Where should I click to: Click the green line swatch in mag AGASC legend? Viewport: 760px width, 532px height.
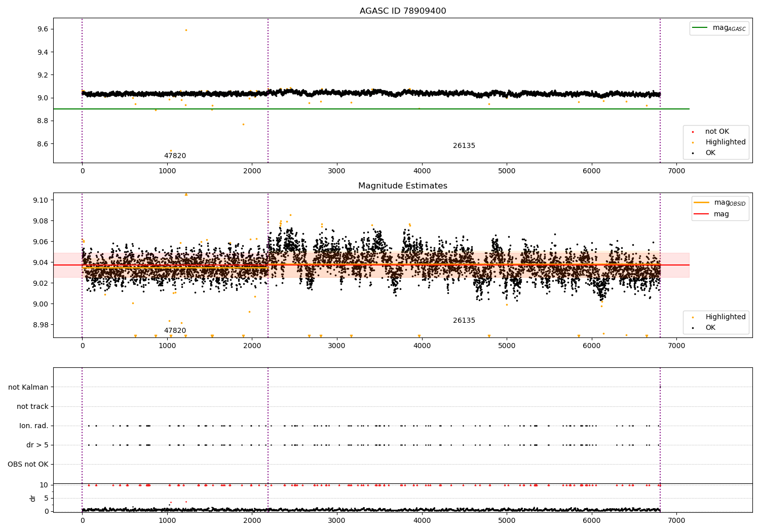[x=700, y=28]
